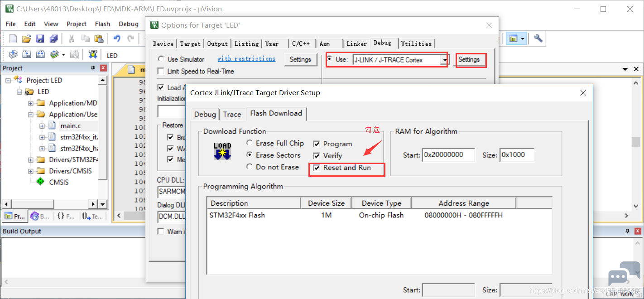The height and width of the screenshot is (299, 644).
Task: Click the Build target files icon
Action: [27, 54]
